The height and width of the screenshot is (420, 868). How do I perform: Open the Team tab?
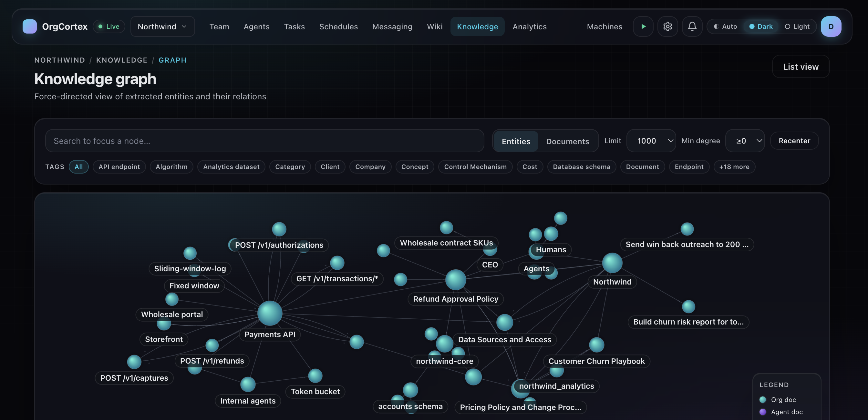(x=219, y=26)
